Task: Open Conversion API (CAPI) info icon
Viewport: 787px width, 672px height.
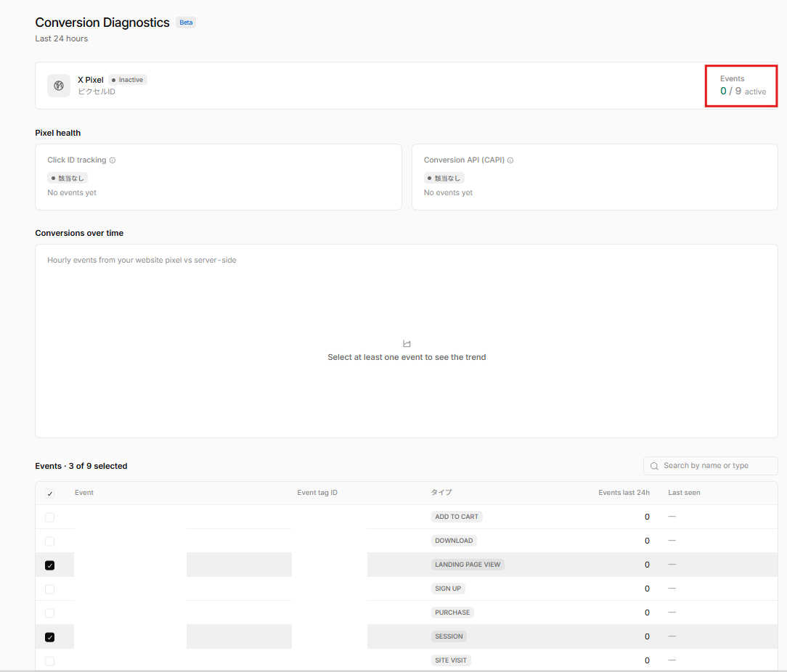Action: 510,160
